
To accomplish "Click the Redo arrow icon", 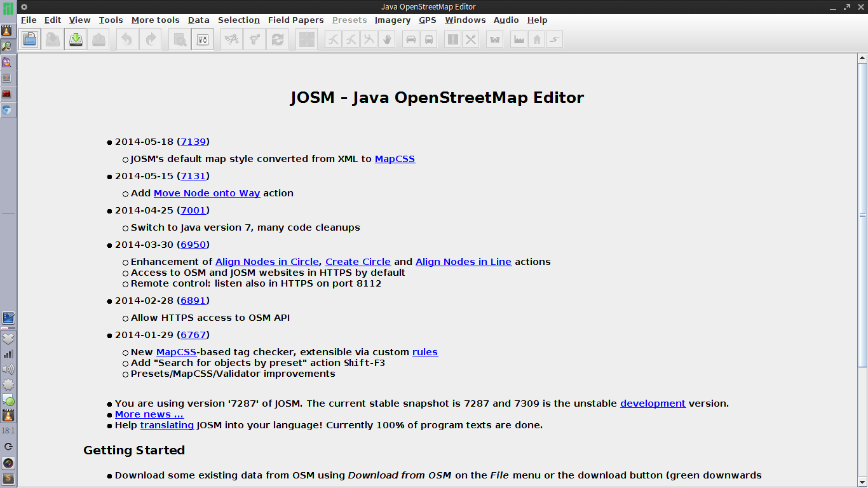I will 151,39.
